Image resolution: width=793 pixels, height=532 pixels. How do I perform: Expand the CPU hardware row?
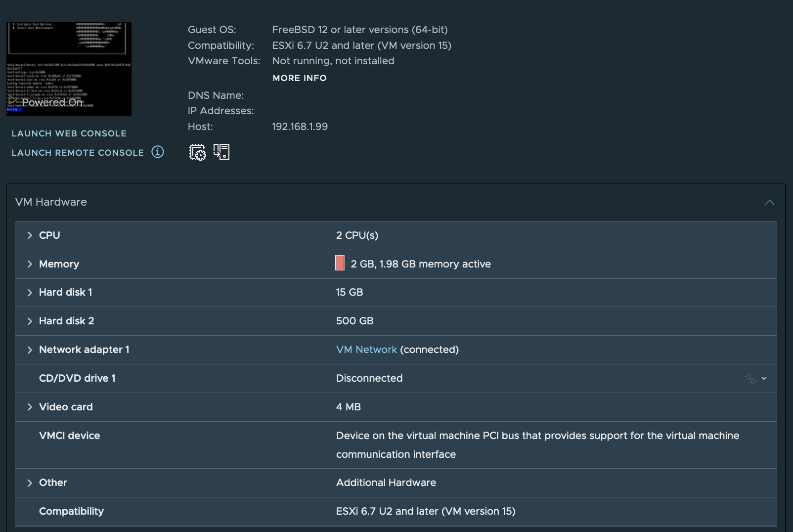(30, 235)
